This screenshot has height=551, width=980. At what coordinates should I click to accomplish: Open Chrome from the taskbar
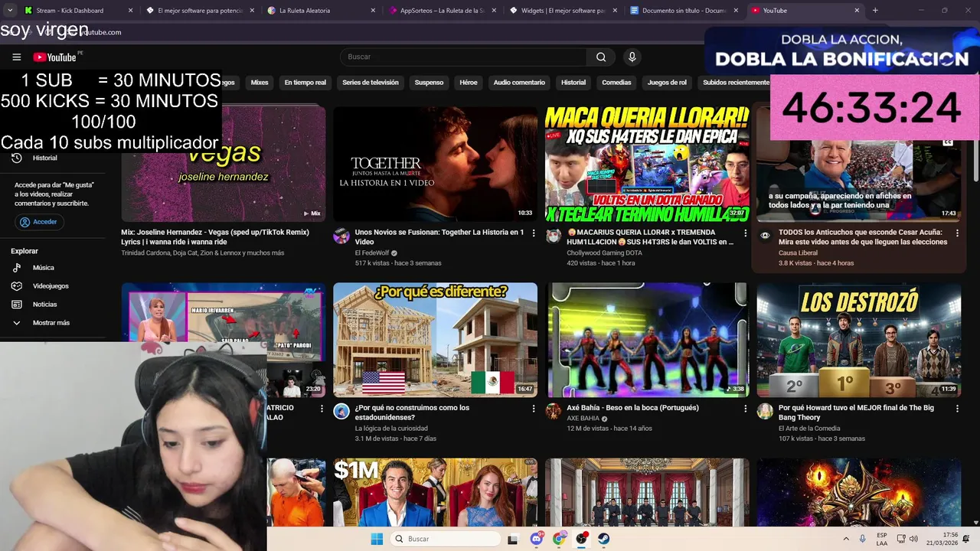(560, 539)
